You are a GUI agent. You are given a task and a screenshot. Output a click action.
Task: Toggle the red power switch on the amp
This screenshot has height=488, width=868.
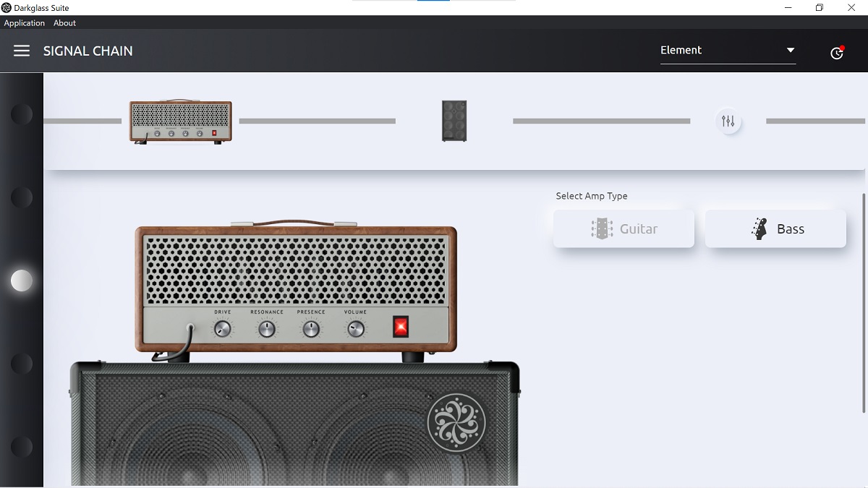point(400,327)
